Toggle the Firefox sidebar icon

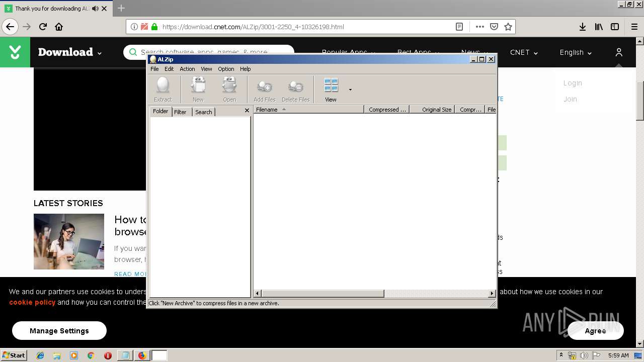point(615,27)
